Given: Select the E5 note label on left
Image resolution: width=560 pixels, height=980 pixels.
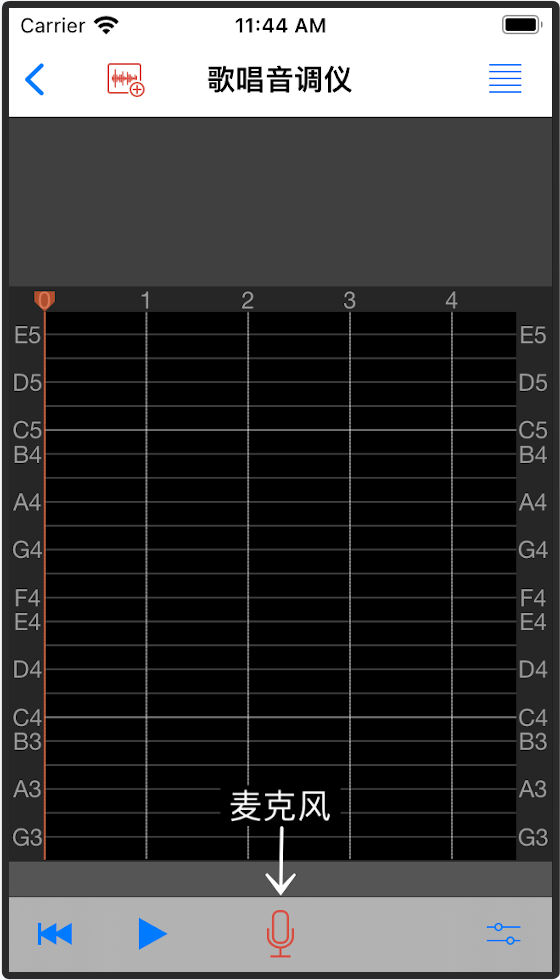Looking at the screenshot, I should (28, 335).
